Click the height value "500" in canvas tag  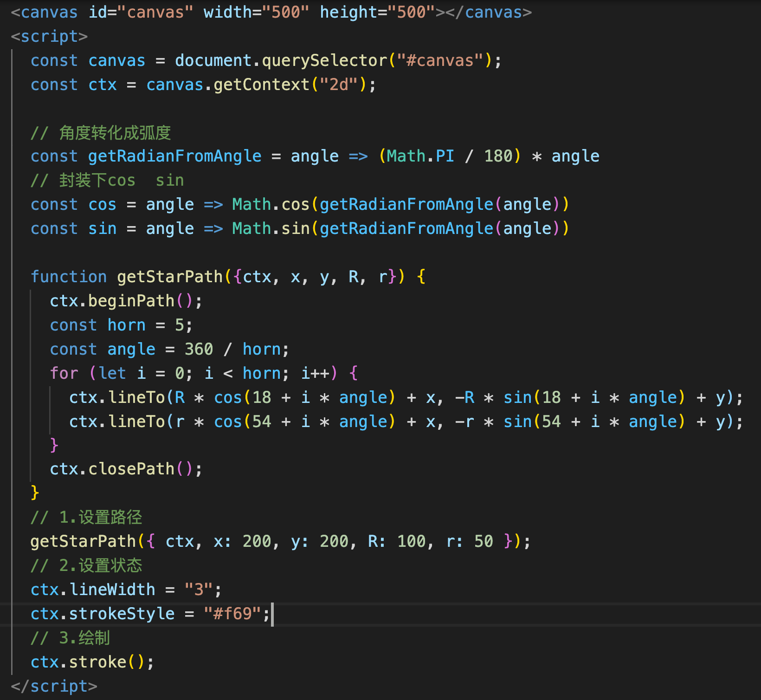(x=412, y=12)
